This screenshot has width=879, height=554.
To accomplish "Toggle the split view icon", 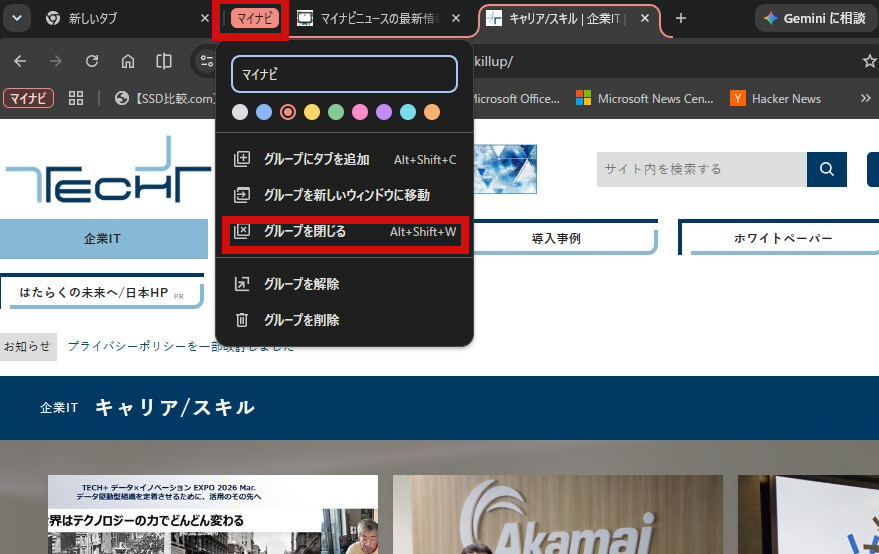I will point(164,61).
